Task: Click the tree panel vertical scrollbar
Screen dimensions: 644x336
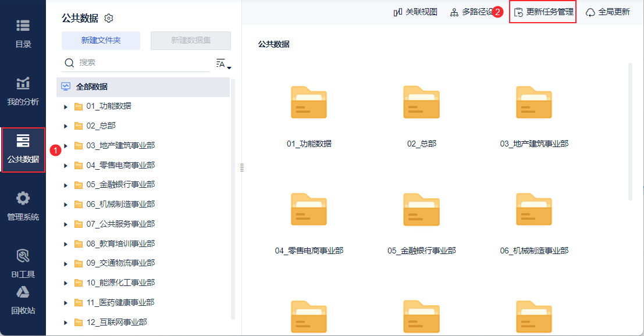Action: [233, 199]
